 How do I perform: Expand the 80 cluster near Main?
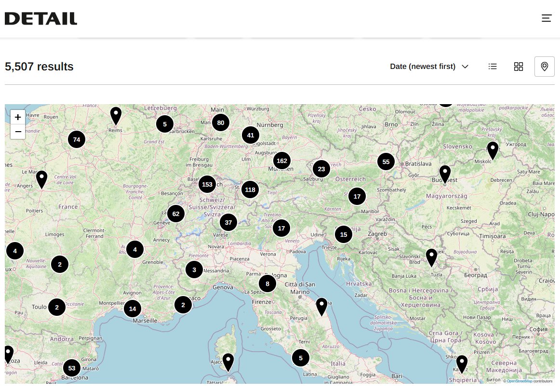coord(221,123)
